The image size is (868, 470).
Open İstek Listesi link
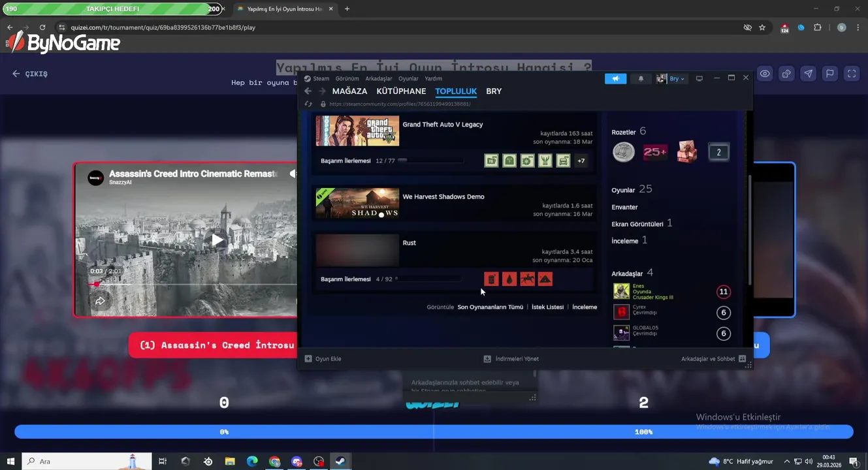point(547,307)
